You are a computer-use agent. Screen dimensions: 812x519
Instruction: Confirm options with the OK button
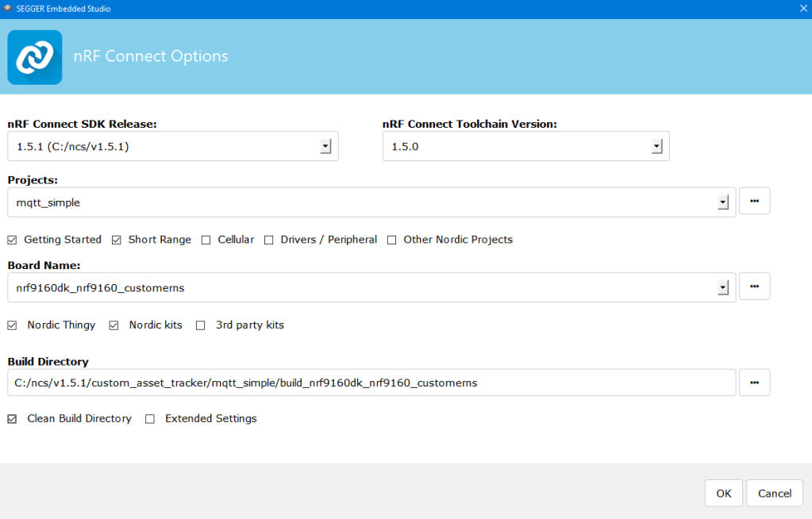[723, 494]
